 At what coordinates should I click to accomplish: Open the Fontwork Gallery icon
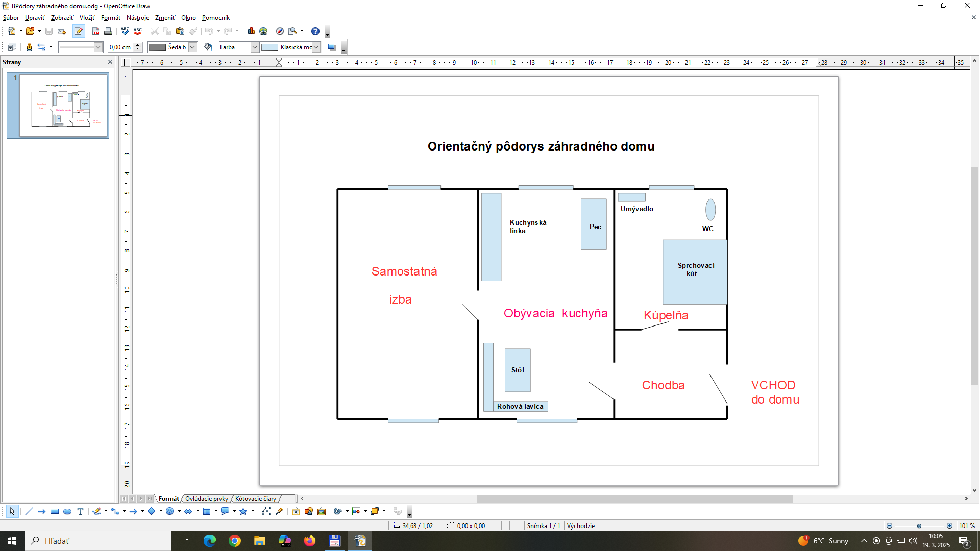[296, 511]
